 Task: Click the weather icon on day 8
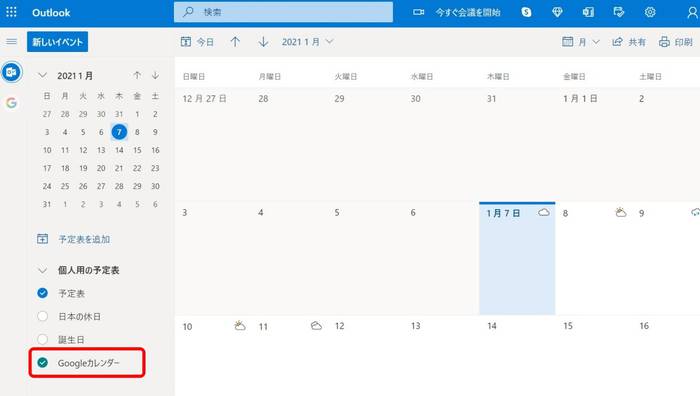tap(621, 213)
